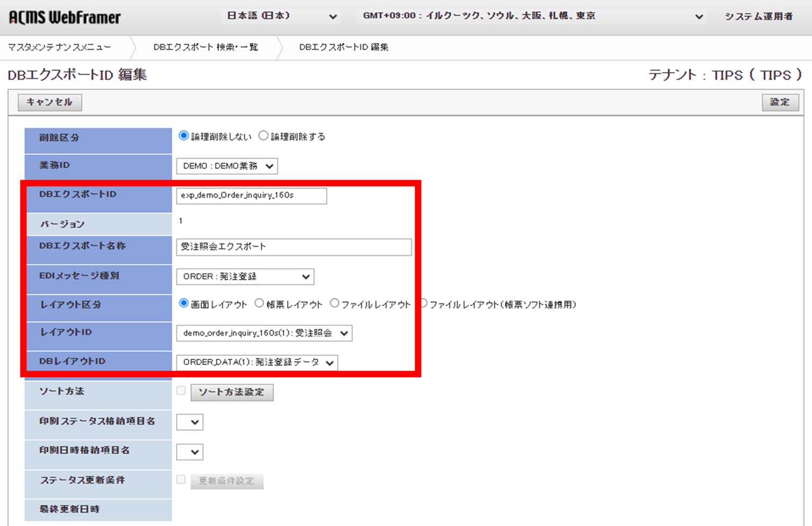Viewport: 812px width, 526px height.
Task: Open the language selector showing 日本語
Action: point(280,17)
